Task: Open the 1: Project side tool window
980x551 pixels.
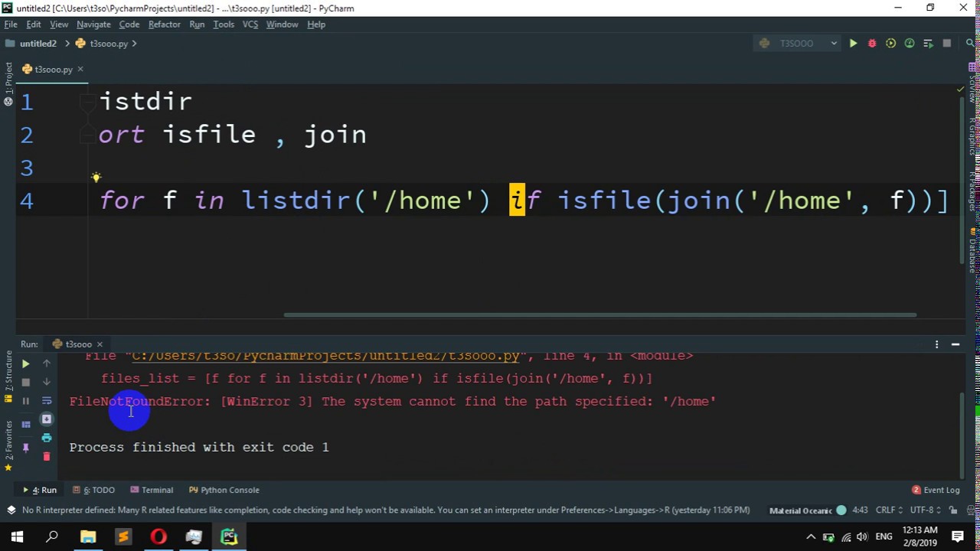Action: pos(8,83)
